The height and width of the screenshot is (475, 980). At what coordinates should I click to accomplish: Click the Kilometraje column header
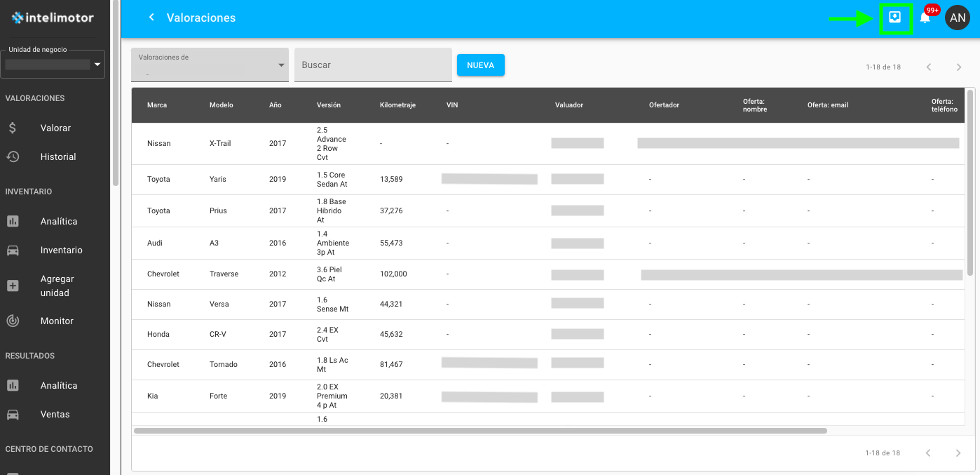[397, 105]
